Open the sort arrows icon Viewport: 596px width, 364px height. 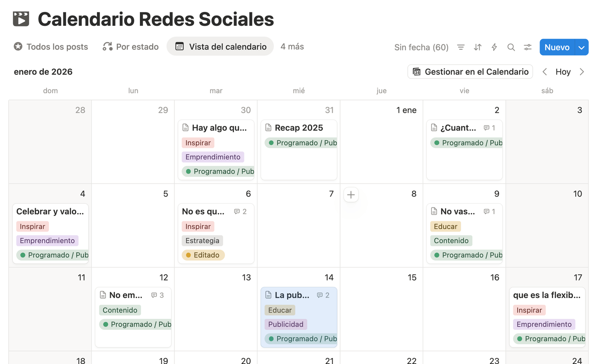pyautogui.click(x=478, y=47)
